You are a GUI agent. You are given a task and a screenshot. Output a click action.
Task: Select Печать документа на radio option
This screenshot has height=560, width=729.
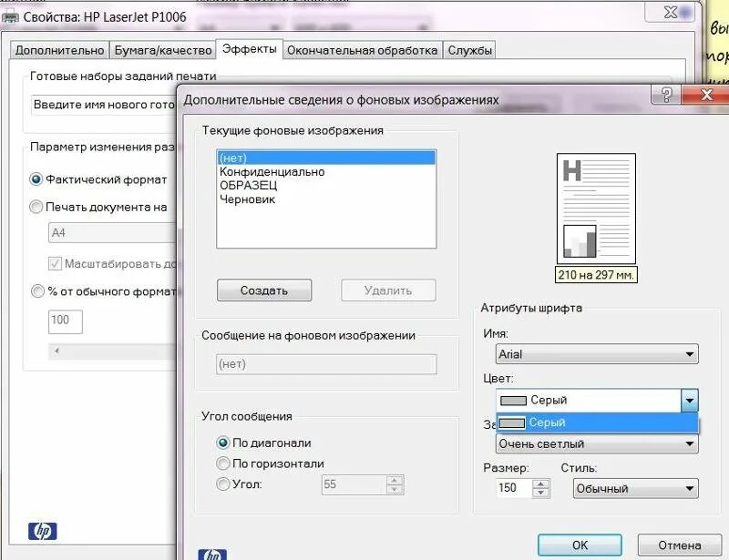[36, 207]
